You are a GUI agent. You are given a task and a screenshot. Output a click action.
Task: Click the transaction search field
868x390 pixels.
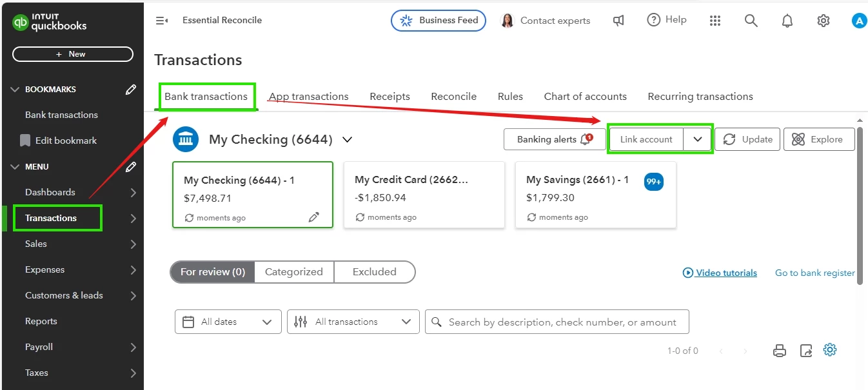coord(557,322)
